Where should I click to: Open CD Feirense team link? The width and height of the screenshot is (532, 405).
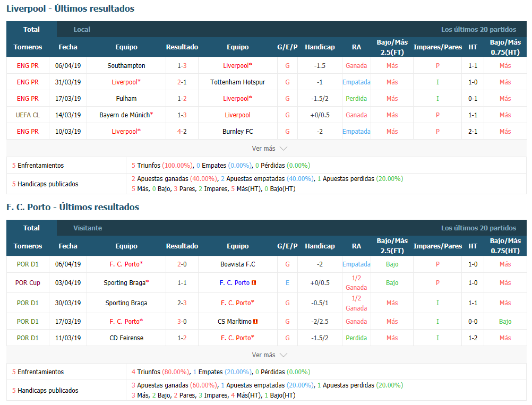(126, 338)
